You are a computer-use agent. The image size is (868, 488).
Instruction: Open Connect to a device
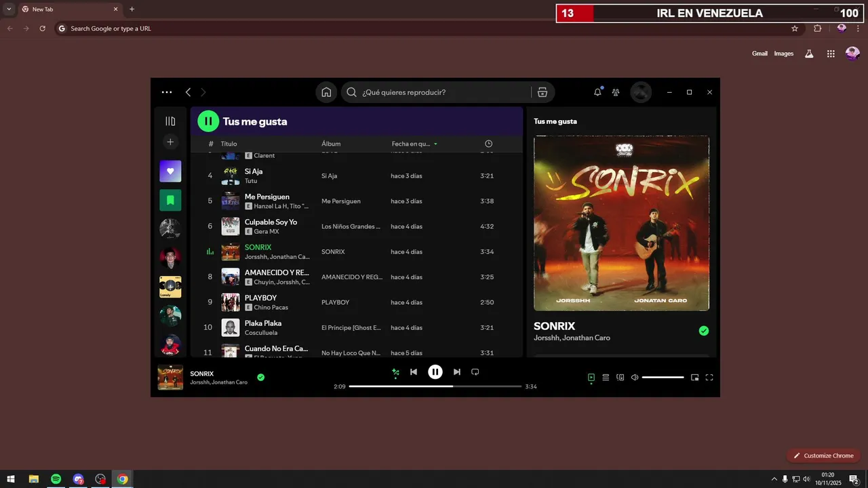pyautogui.click(x=620, y=378)
